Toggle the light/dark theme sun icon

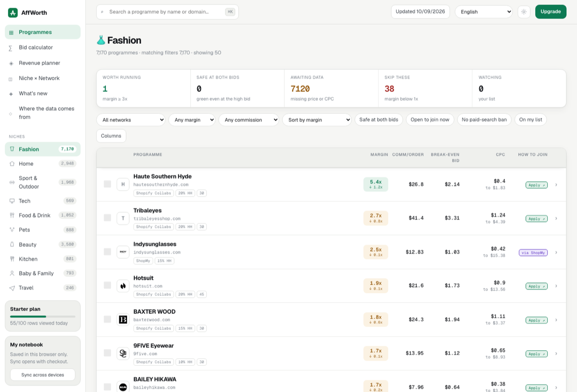pyautogui.click(x=524, y=12)
